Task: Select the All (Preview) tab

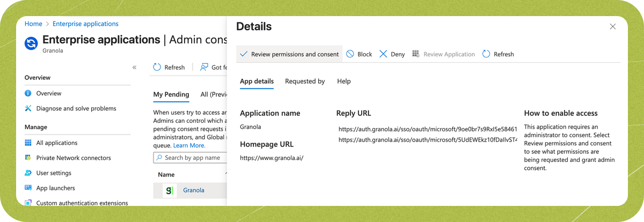Action: click(x=213, y=94)
